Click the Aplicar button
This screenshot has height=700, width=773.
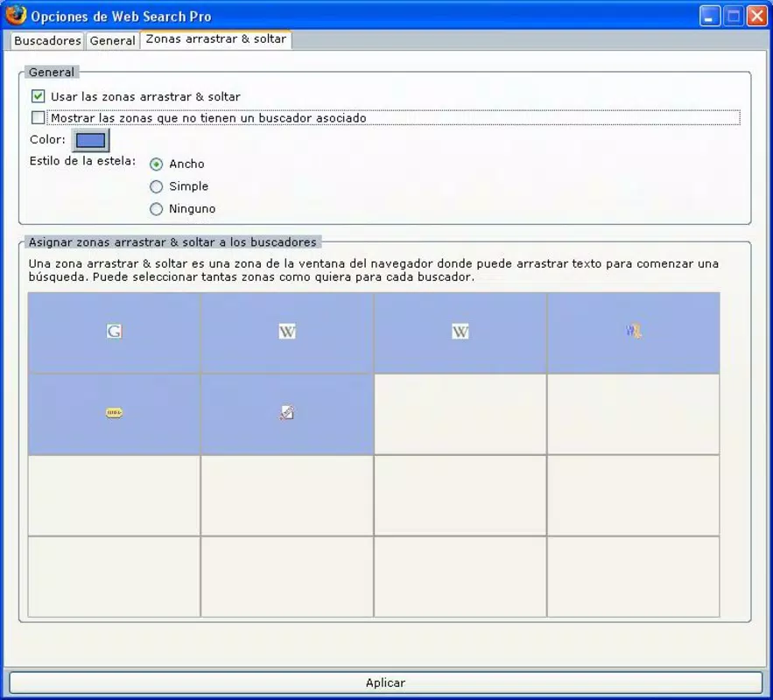[385, 682]
